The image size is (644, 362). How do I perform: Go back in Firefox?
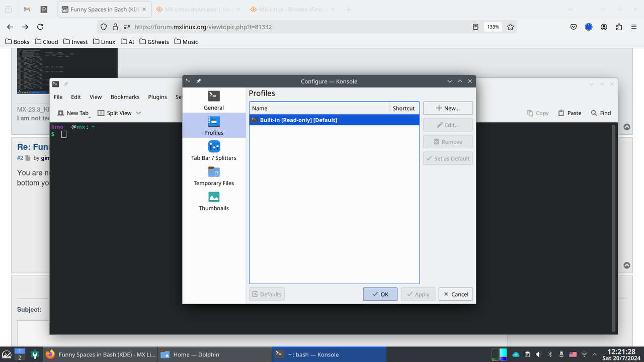[x=10, y=27]
